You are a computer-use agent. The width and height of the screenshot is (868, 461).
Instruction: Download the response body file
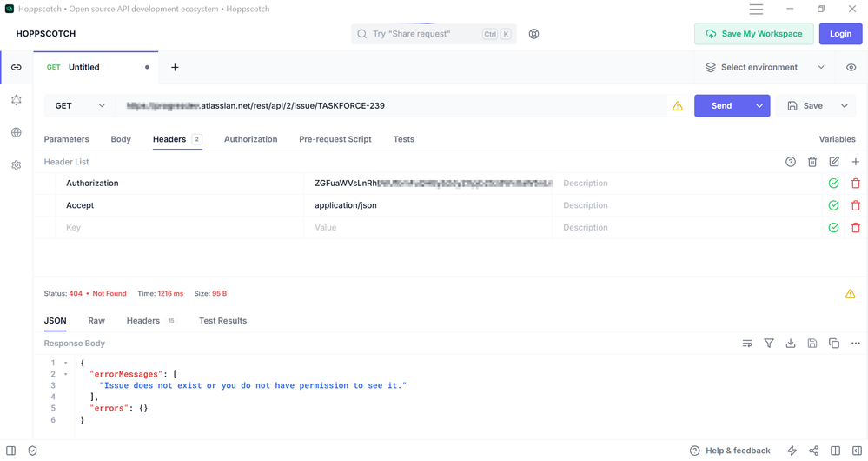791,344
